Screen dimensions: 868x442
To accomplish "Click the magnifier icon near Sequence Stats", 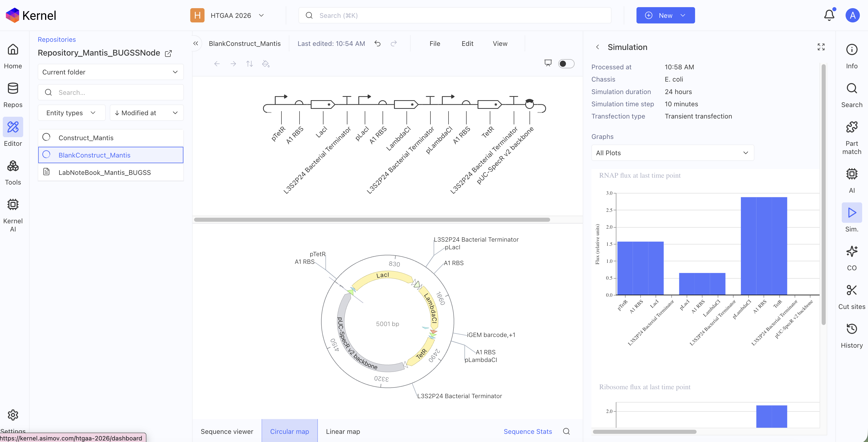I will (566, 431).
